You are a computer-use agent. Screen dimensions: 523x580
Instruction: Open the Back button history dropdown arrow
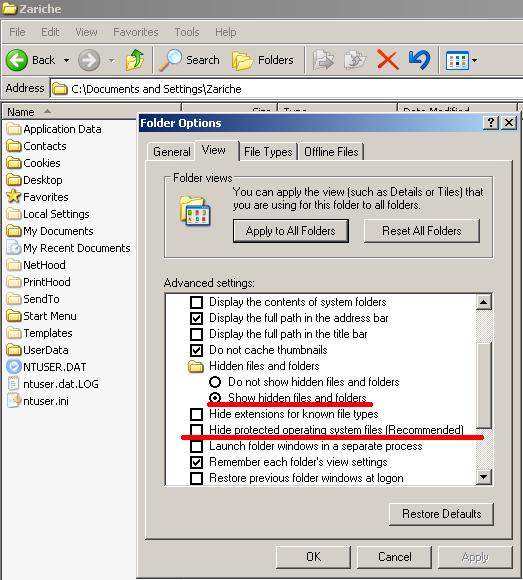pyautogui.click(x=67, y=60)
